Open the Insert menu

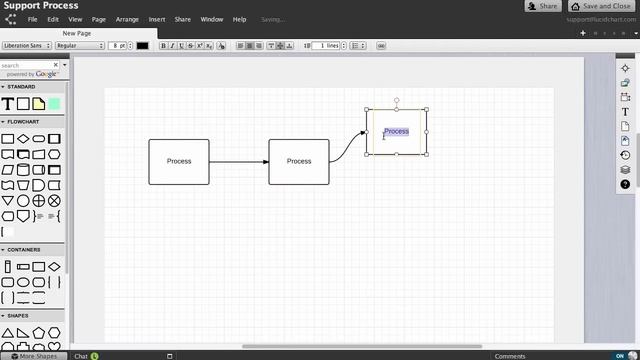click(157, 19)
